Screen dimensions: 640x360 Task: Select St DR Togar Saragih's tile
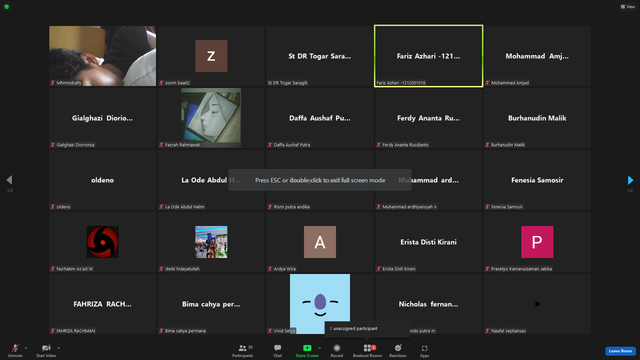(x=320, y=56)
